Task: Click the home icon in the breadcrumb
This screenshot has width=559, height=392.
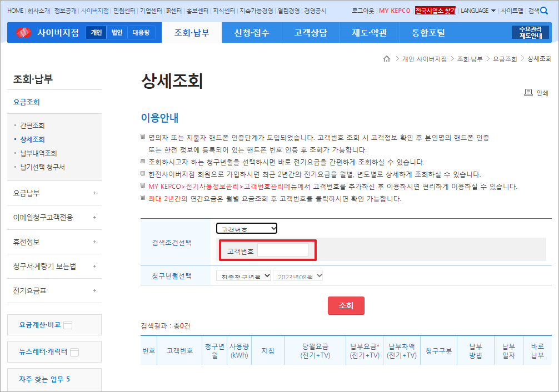Action: [387, 58]
